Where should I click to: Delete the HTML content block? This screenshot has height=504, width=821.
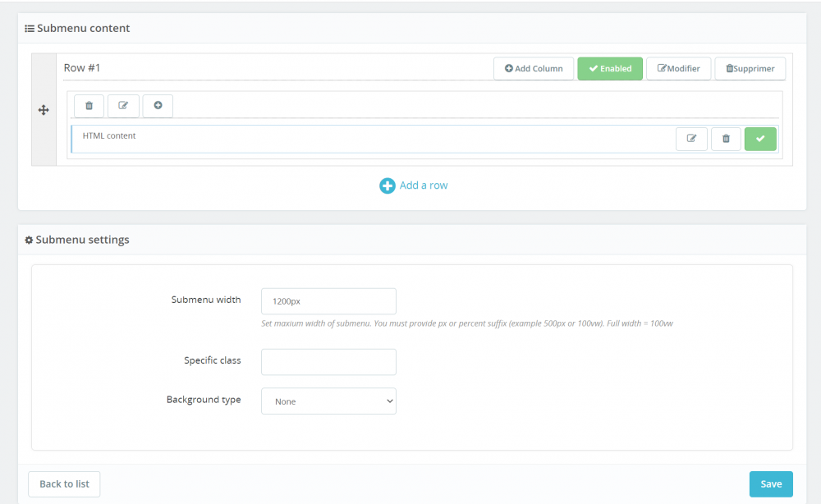coord(726,139)
